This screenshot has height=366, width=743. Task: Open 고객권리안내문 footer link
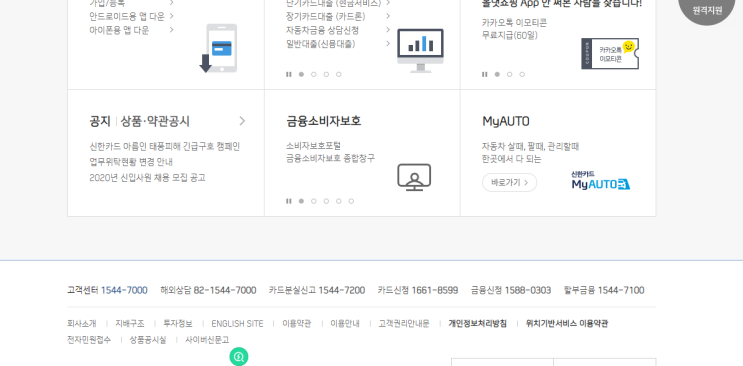coord(404,324)
